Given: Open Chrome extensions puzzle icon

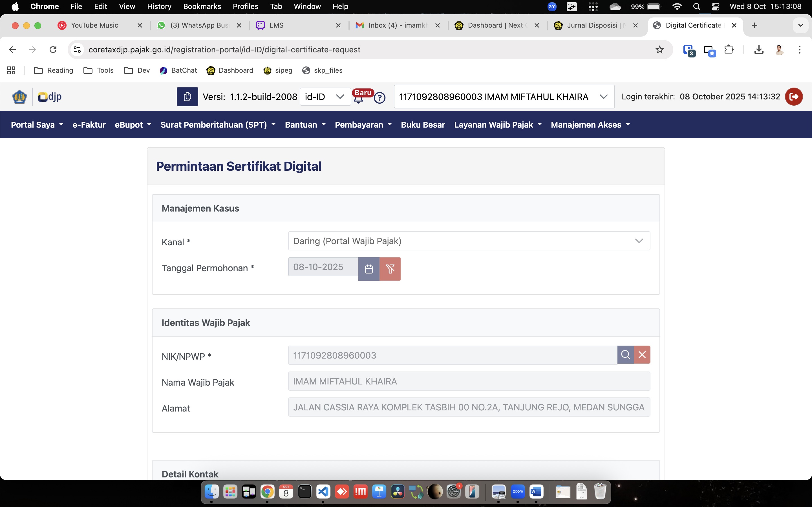Looking at the screenshot, I should pyautogui.click(x=729, y=50).
